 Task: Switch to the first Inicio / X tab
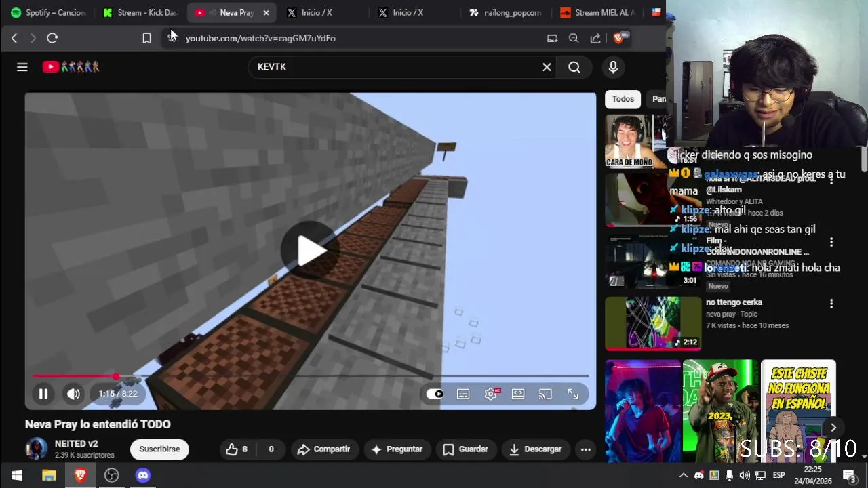click(317, 12)
